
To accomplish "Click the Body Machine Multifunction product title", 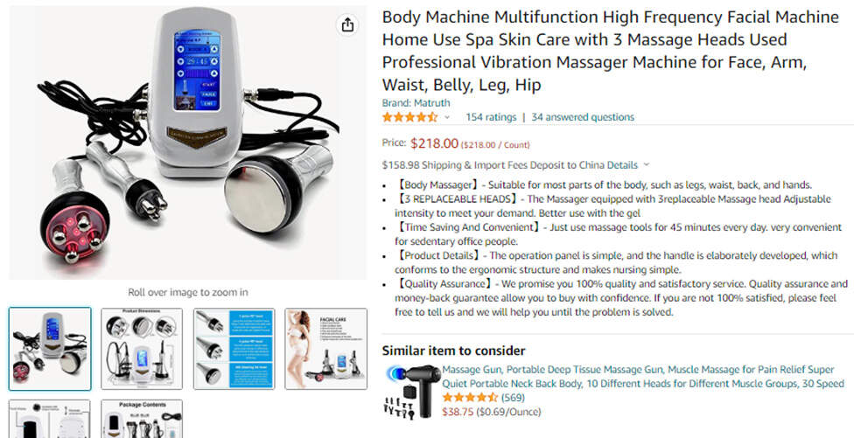I will (611, 51).
